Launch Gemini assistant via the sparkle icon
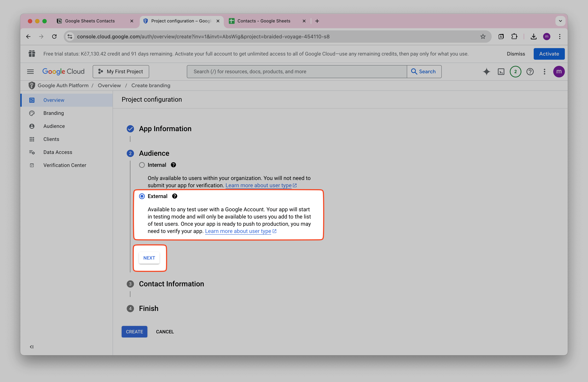Screen dimensions: 588x382 (x=486, y=72)
